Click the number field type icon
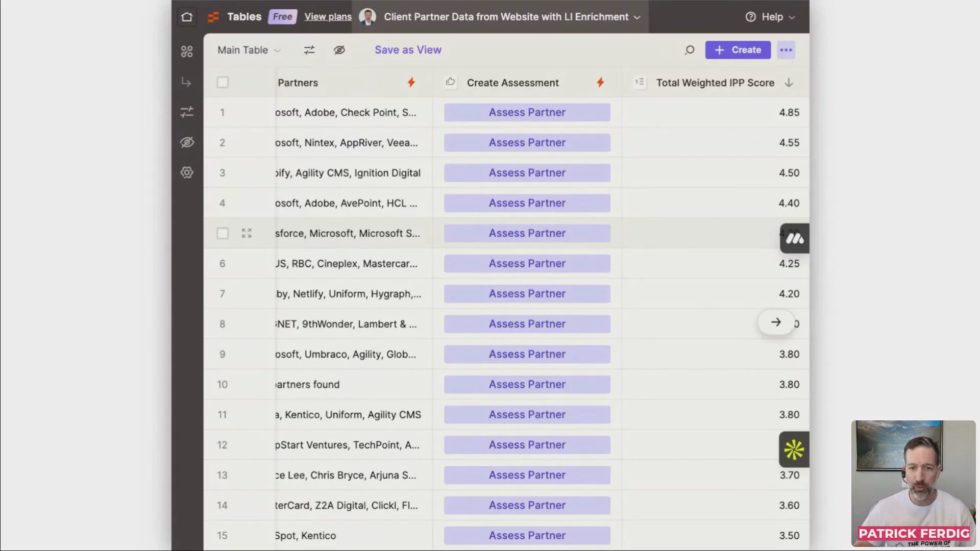 (x=640, y=82)
